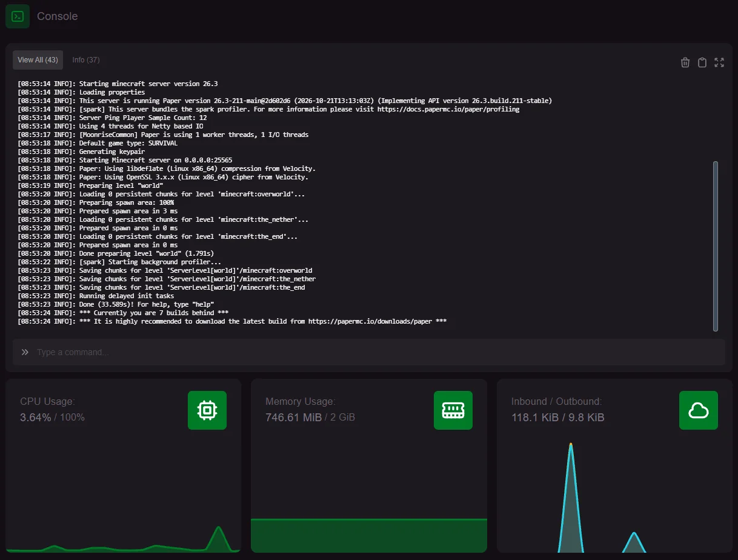
Task: Click log line Loading properties
Action: pos(81,92)
